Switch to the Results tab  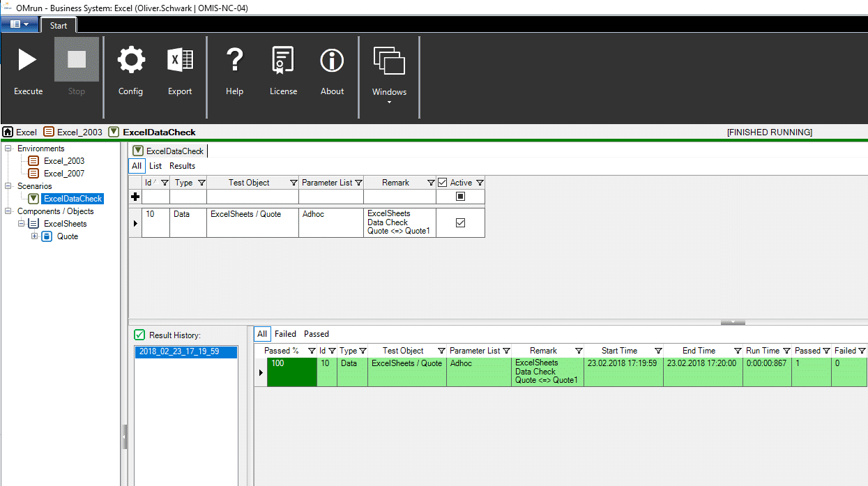coord(182,165)
